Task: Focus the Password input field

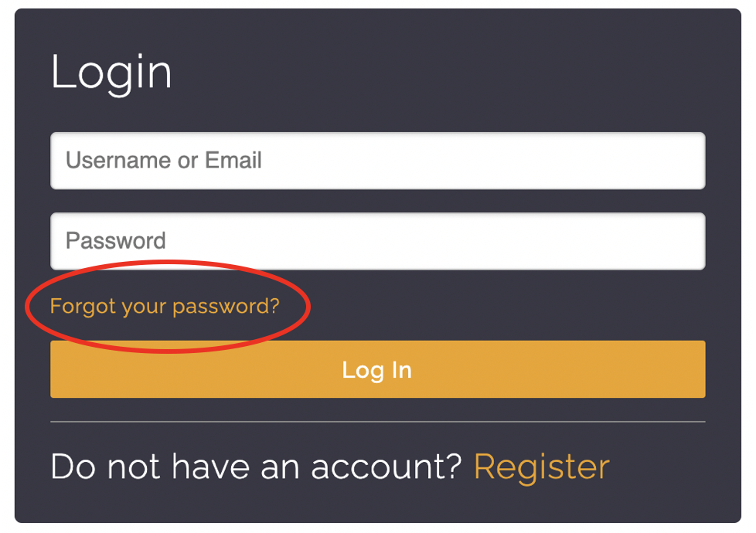Action: pos(377,241)
